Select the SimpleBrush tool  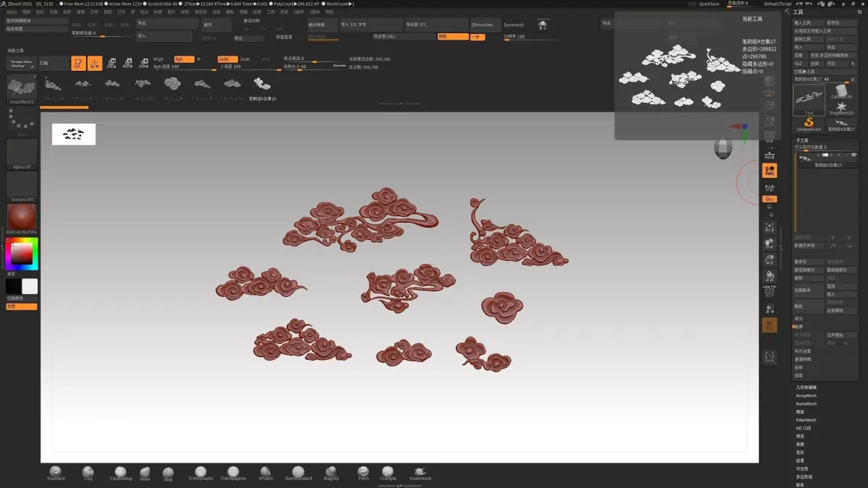(809, 124)
